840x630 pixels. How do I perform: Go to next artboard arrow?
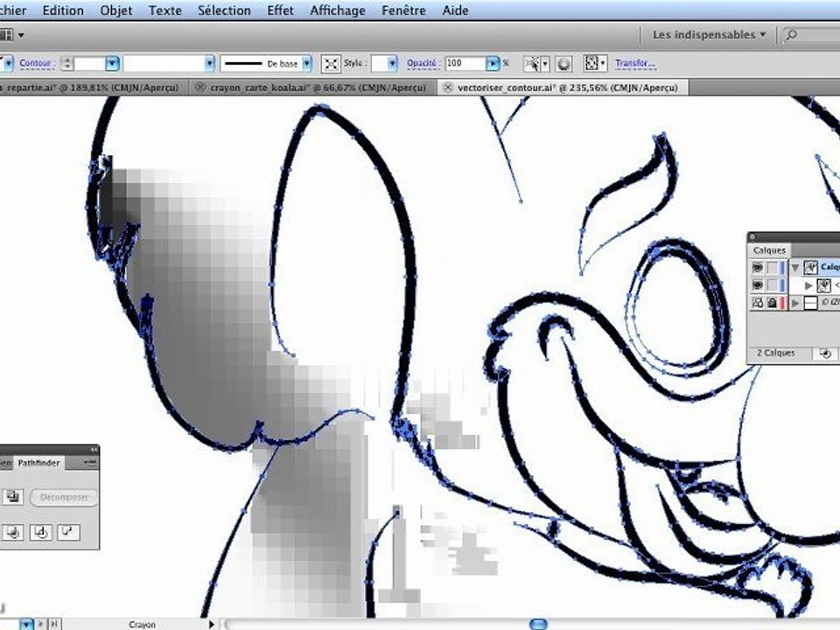pyautogui.click(x=41, y=624)
